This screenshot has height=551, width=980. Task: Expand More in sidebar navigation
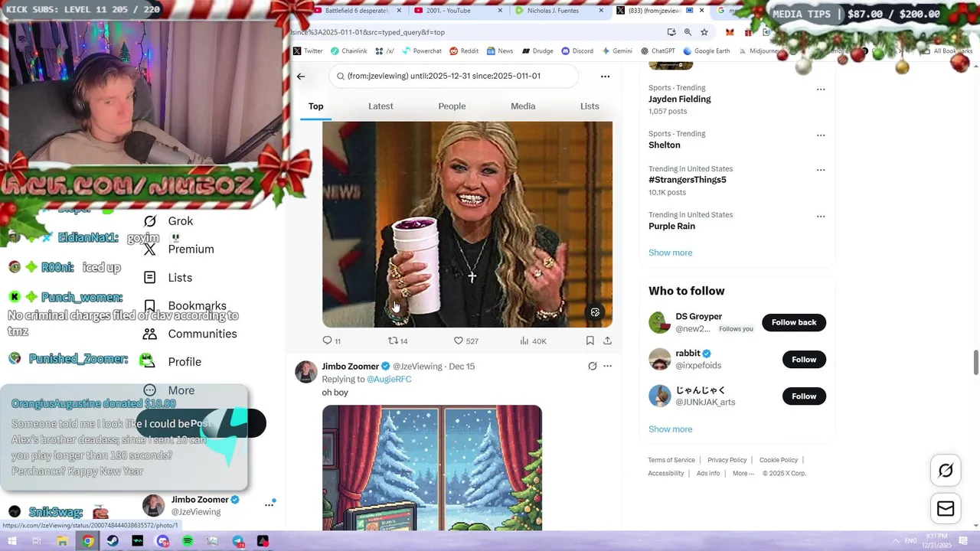point(169,390)
